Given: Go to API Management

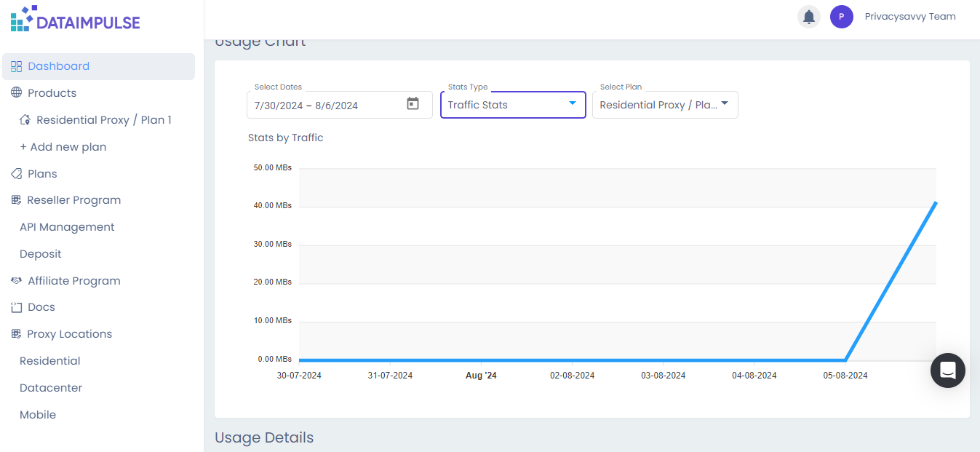Looking at the screenshot, I should (x=67, y=226).
